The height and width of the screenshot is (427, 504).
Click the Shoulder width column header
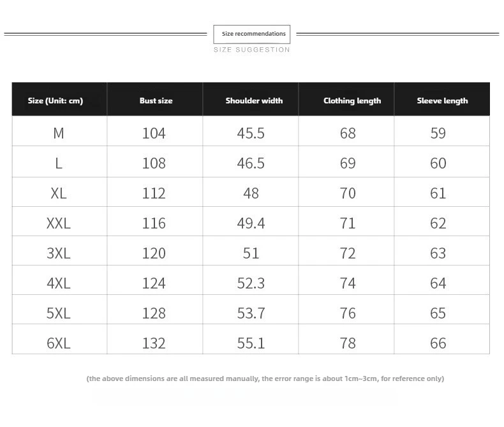254,101
